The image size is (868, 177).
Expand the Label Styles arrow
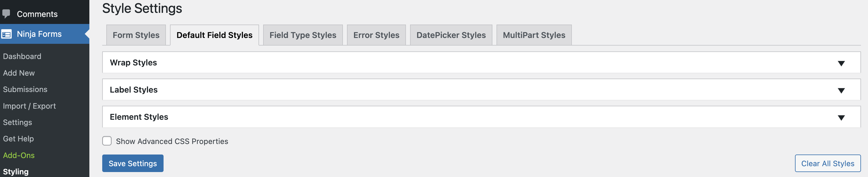[x=841, y=90]
